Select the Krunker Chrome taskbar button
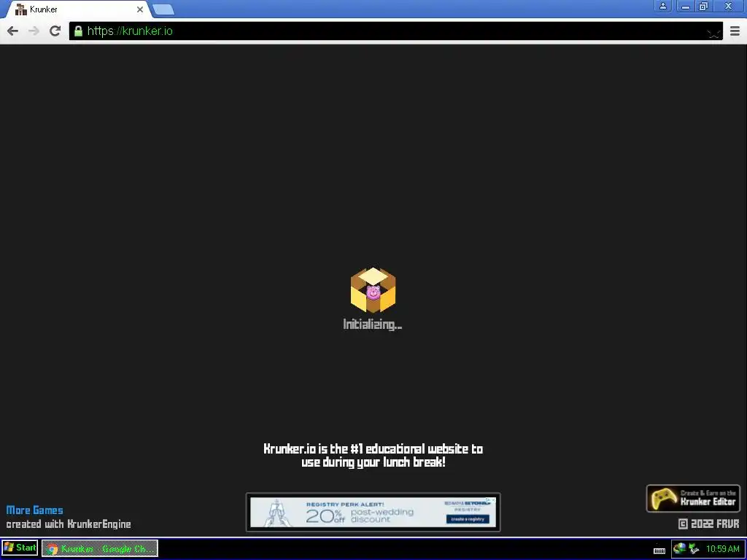The image size is (747, 560). (x=99, y=548)
